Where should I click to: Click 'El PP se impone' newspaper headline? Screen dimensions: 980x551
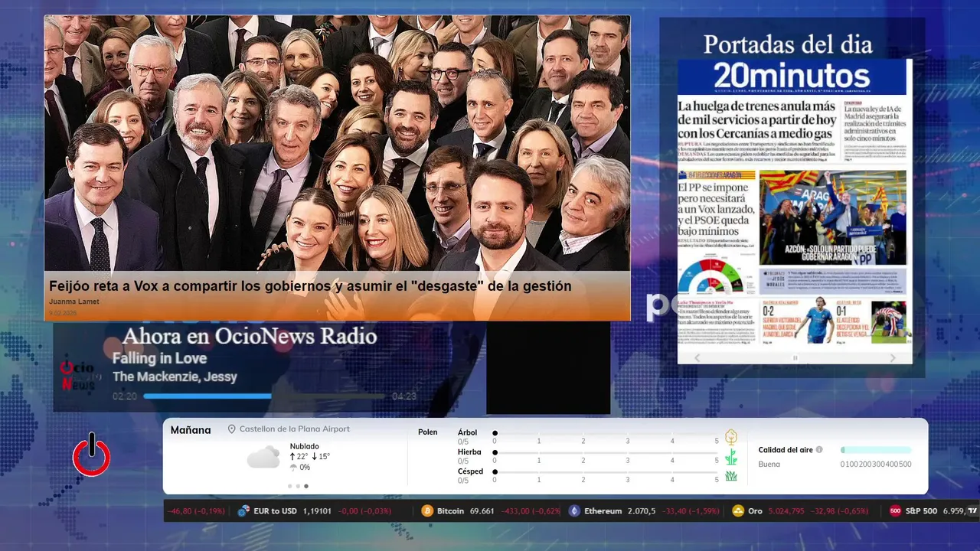point(716,209)
